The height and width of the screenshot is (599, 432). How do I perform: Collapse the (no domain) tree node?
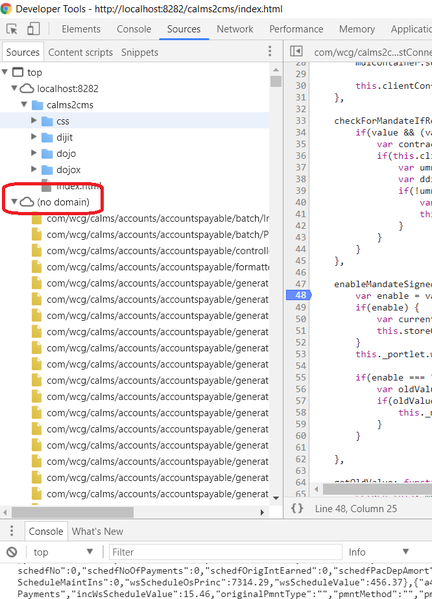tap(14, 201)
